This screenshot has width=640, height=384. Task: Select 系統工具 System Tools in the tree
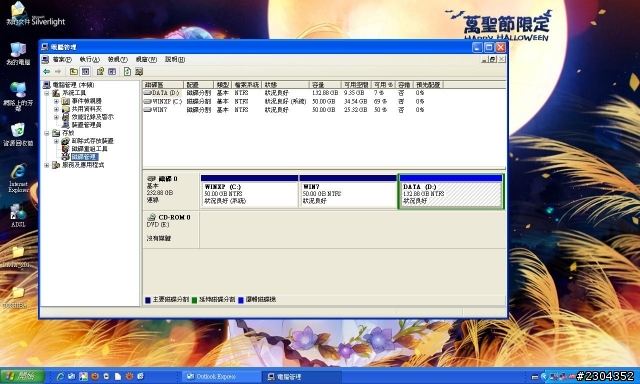click(x=73, y=93)
